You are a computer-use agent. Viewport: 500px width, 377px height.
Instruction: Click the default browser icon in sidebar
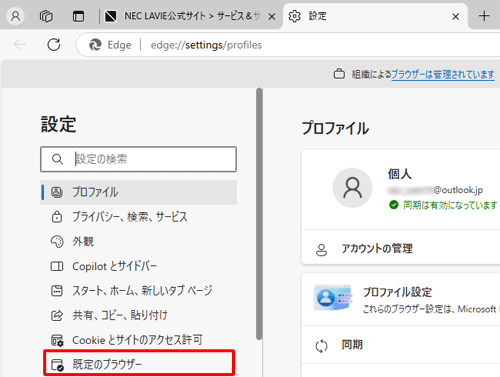(x=57, y=365)
